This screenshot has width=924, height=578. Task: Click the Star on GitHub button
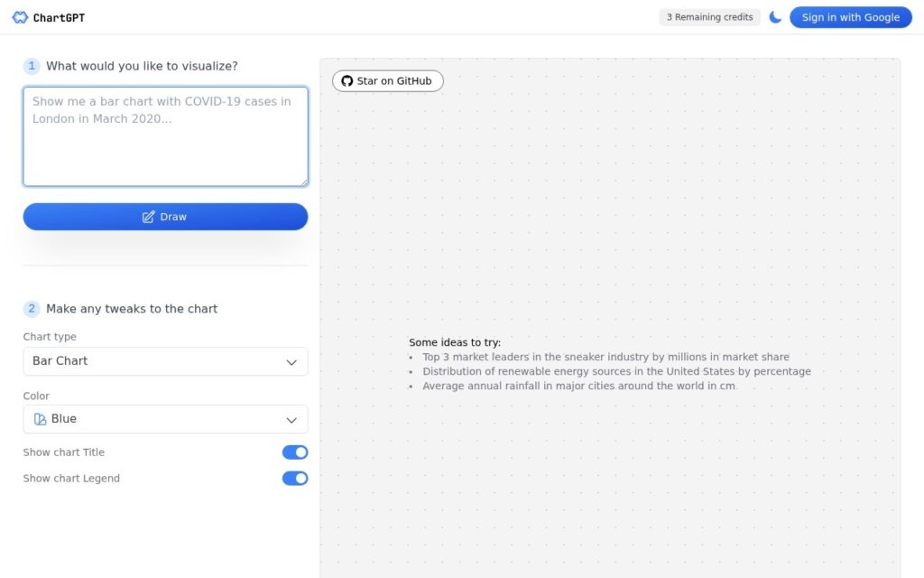pos(388,80)
